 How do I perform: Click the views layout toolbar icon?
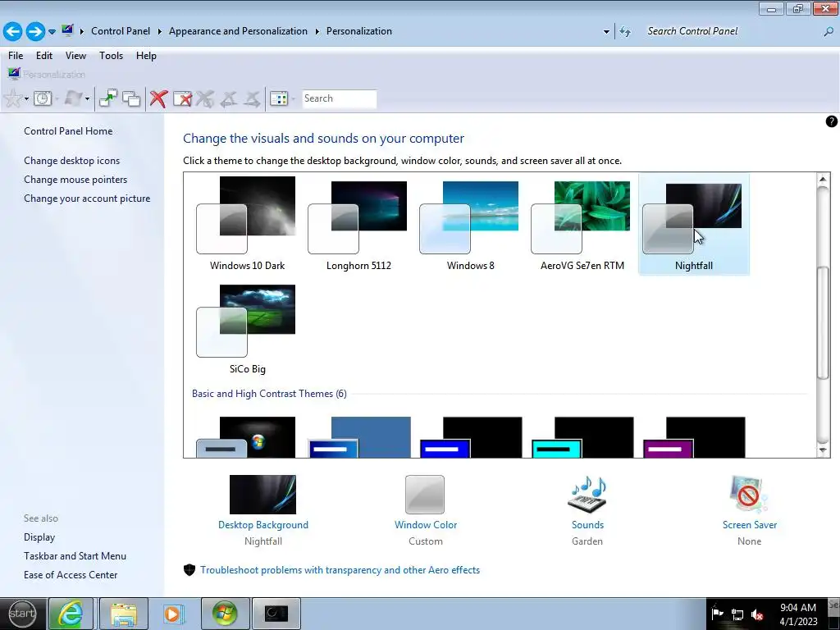279,98
